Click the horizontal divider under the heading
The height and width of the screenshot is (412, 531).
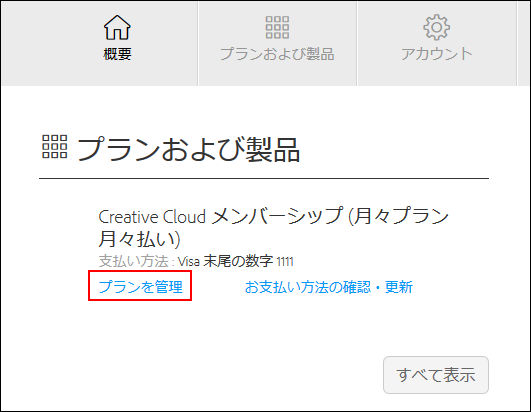[264, 178]
